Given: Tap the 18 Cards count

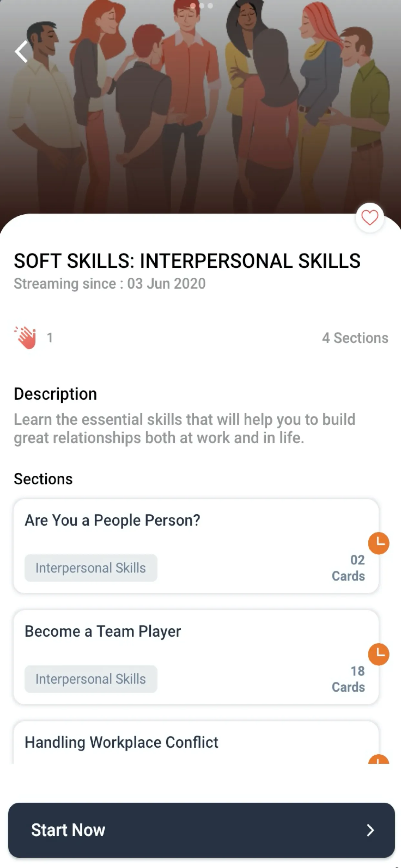Looking at the screenshot, I should (348, 679).
